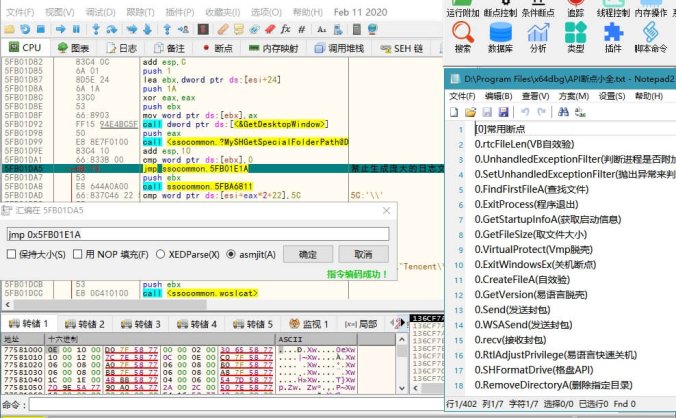
Task: Switch to the SEH 链 tab
Action: (402, 48)
